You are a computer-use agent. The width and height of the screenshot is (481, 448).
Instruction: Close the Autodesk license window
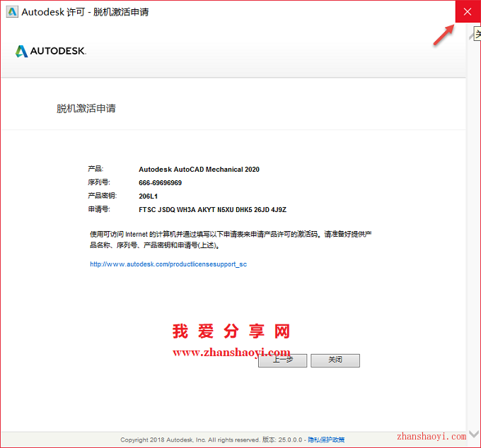[x=468, y=11]
